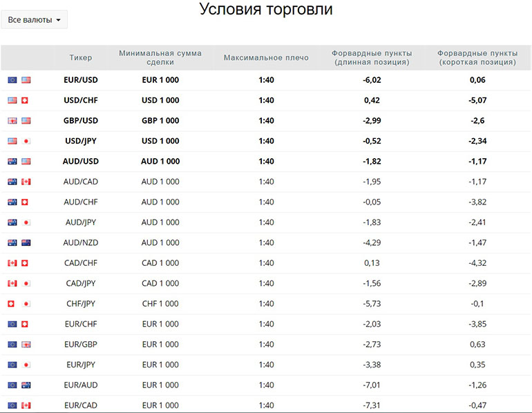Click the Australia flag in AUD/CAD row
Image resolution: width=532 pixels, height=413 pixels.
[x=12, y=182]
